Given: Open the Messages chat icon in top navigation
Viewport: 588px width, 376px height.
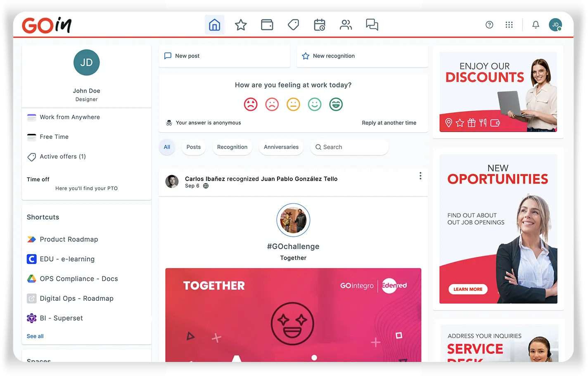Looking at the screenshot, I should coord(372,25).
